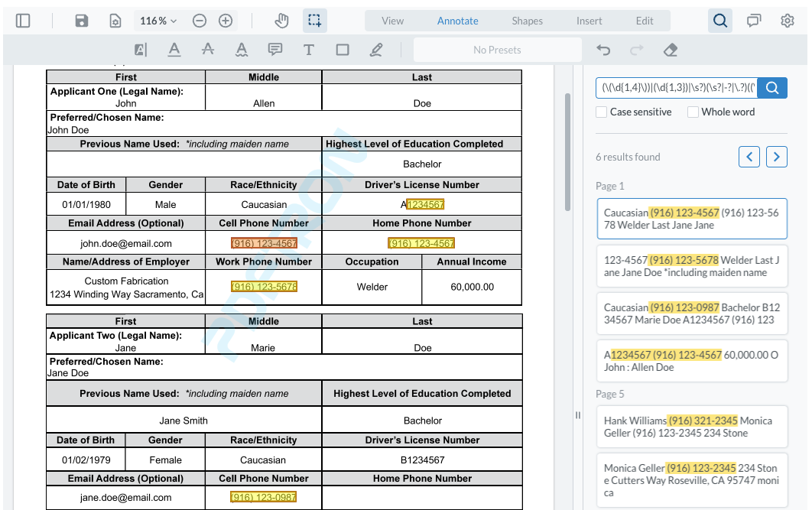Image resolution: width=812 pixels, height=510 pixels.
Task: Choose the Squiggly underline annotation tool
Action: point(242,49)
